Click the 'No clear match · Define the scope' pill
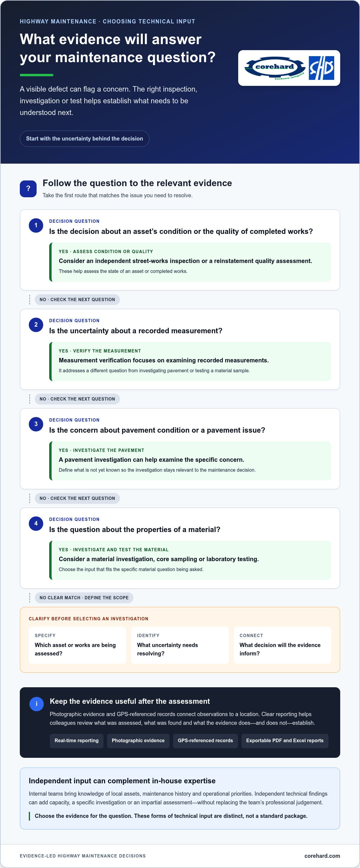The height and width of the screenshot is (868, 360). pos(84,597)
